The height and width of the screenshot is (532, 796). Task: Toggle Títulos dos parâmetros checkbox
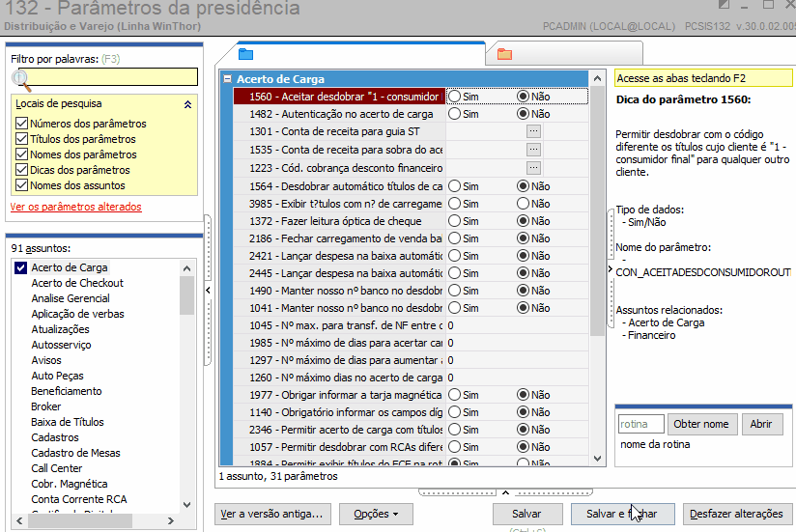[21, 139]
